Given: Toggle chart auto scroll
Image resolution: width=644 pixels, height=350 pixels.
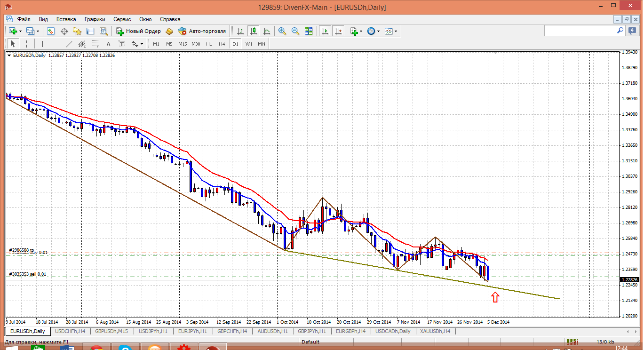Looking at the screenshot, I should [325, 31].
